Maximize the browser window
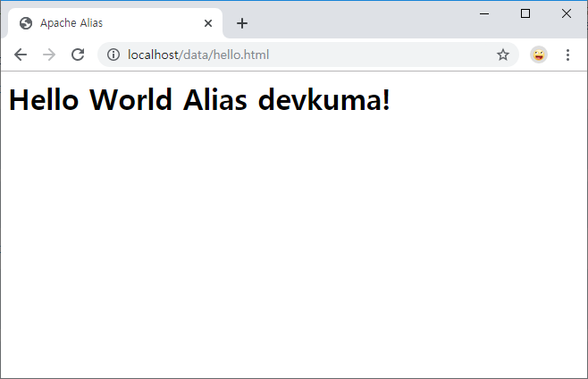Viewport: 588px width, 379px height. (x=525, y=14)
